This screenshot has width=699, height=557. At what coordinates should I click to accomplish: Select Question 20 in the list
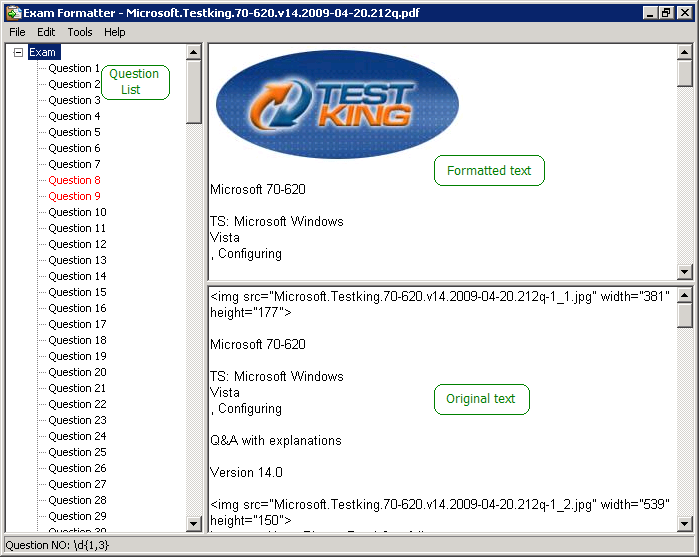[78, 372]
